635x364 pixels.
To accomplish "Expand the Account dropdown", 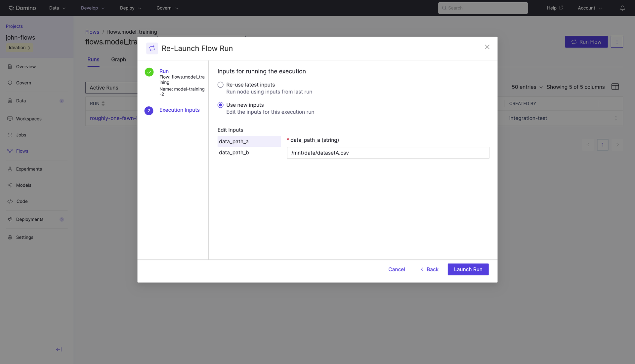I will [x=589, y=8].
